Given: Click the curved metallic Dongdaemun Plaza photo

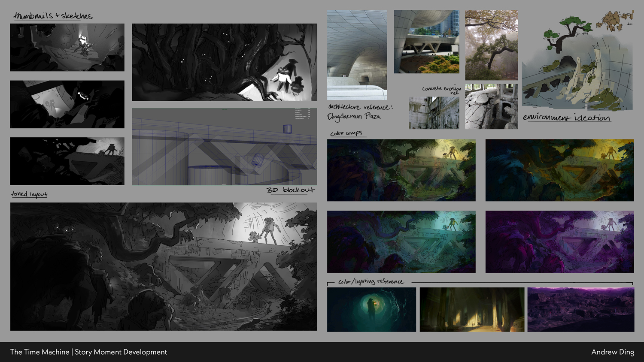Looking at the screenshot, I should coord(357,55).
